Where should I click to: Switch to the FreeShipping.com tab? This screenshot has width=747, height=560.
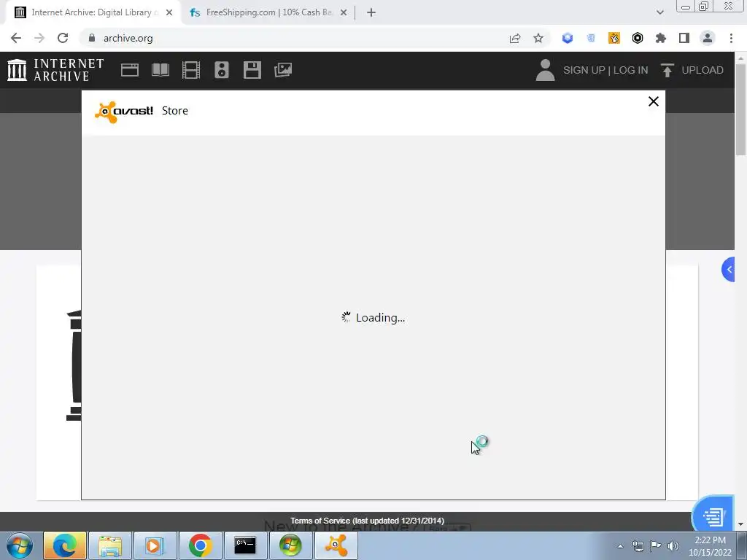click(x=268, y=12)
